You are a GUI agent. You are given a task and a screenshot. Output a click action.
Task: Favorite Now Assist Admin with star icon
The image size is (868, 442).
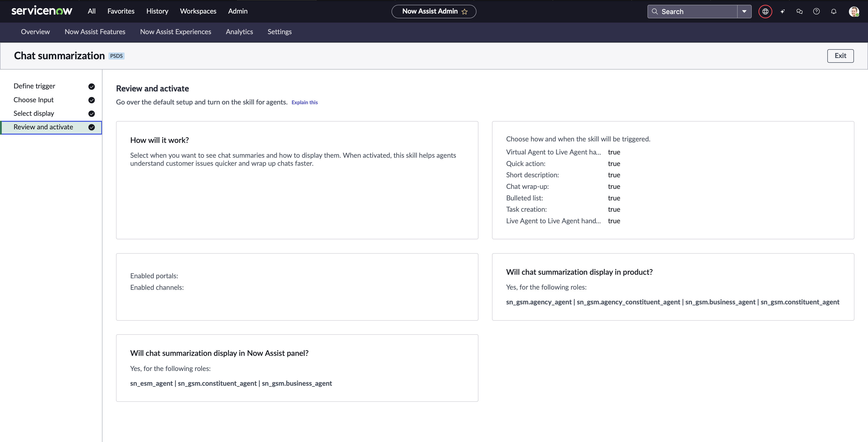click(465, 12)
